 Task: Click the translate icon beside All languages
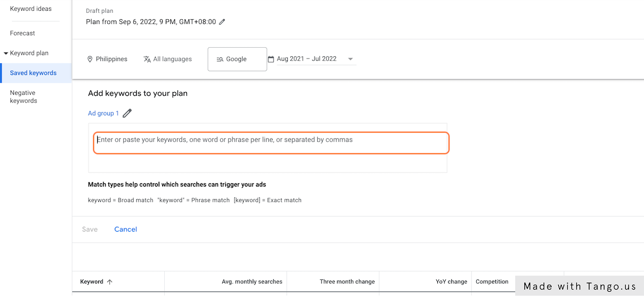[x=147, y=59]
